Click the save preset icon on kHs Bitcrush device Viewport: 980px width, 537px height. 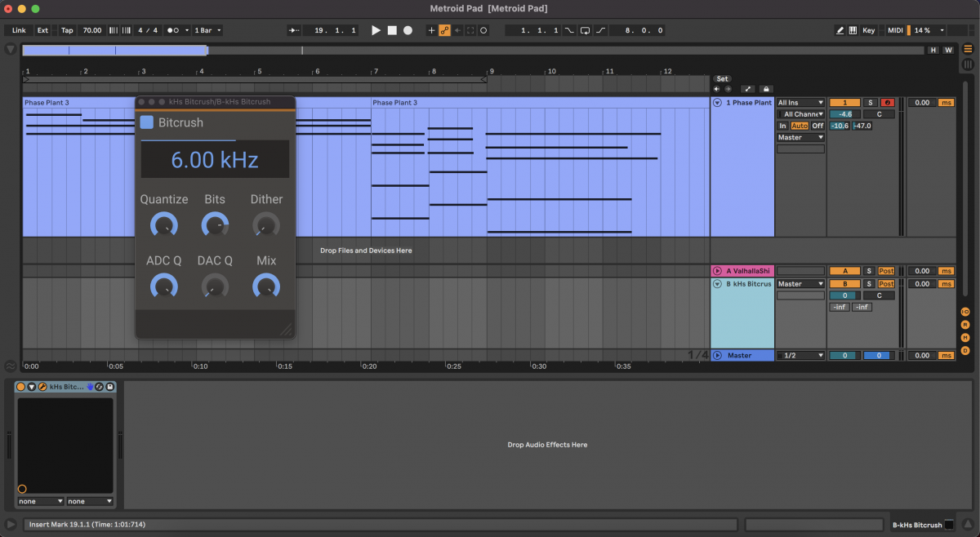pos(110,387)
